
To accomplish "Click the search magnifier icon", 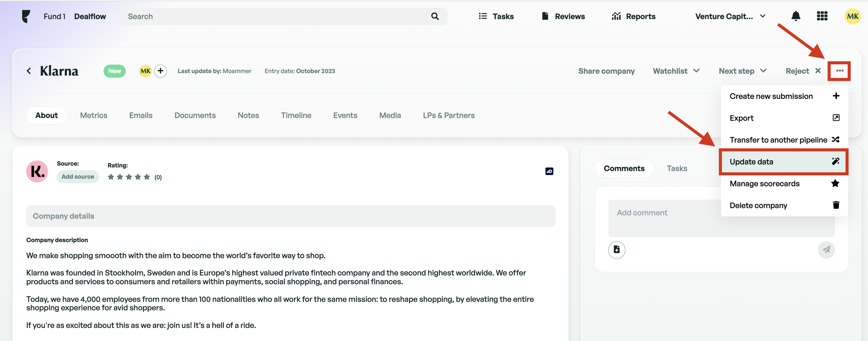I will [435, 16].
